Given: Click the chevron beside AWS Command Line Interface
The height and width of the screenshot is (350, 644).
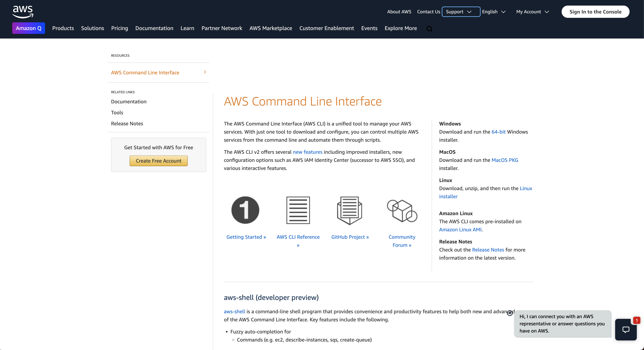Looking at the screenshot, I should point(205,72).
